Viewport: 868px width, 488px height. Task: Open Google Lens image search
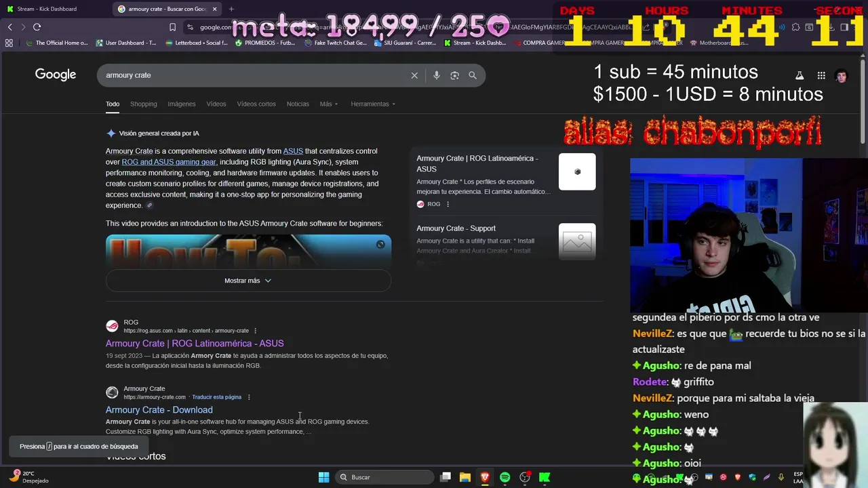[454, 75]
